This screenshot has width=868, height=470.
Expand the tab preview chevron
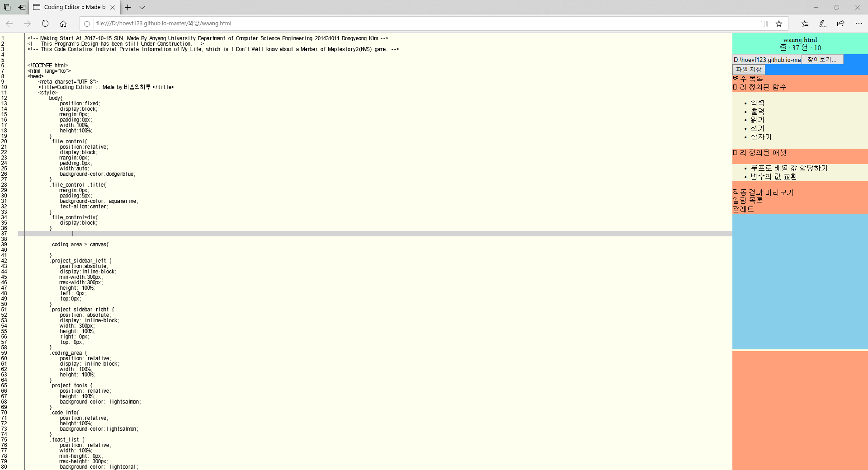tap(142, 8)
